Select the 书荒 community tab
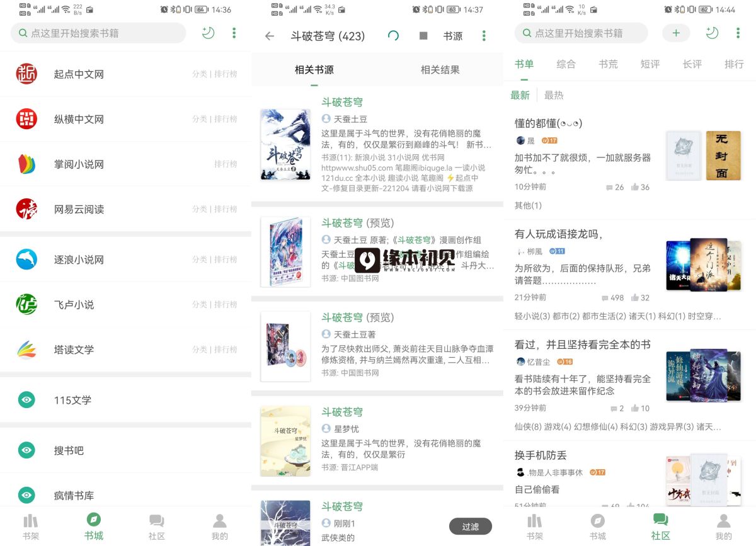This screenshot has width=756, height=546. [x=609, y=64]
